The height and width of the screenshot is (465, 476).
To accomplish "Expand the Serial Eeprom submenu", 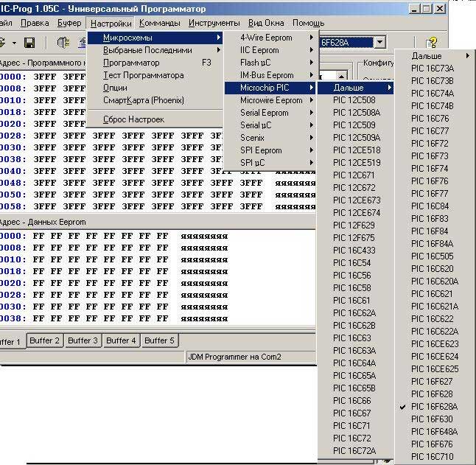I will pos(270,113).
